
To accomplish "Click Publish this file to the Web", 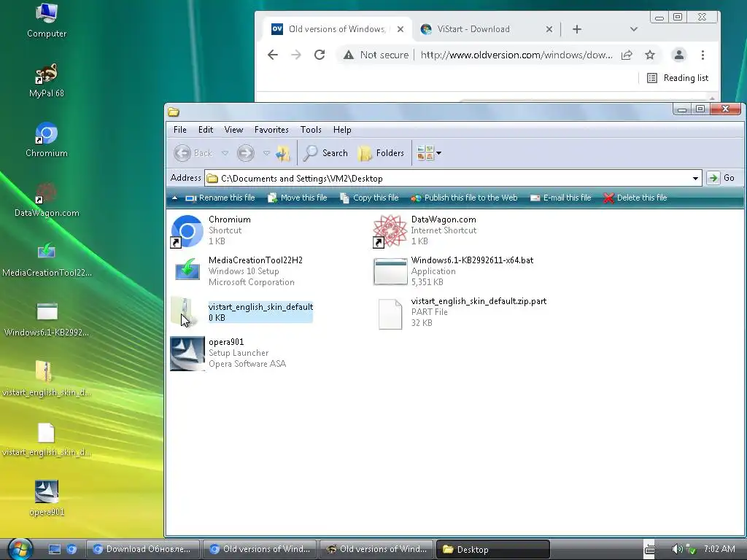I will pos(464,198).
